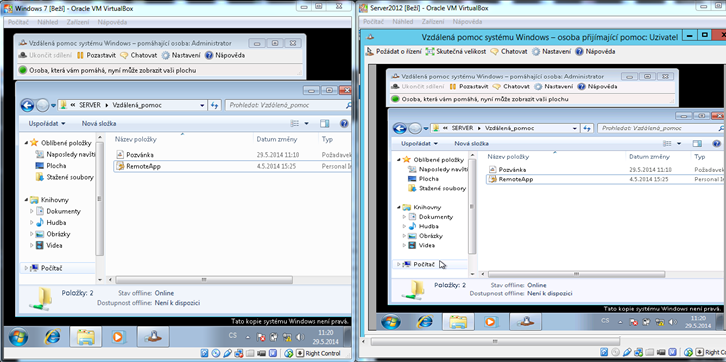
Task: Open Nastavení in the Server2012 helper toolbar
Action: pos(552,51)
